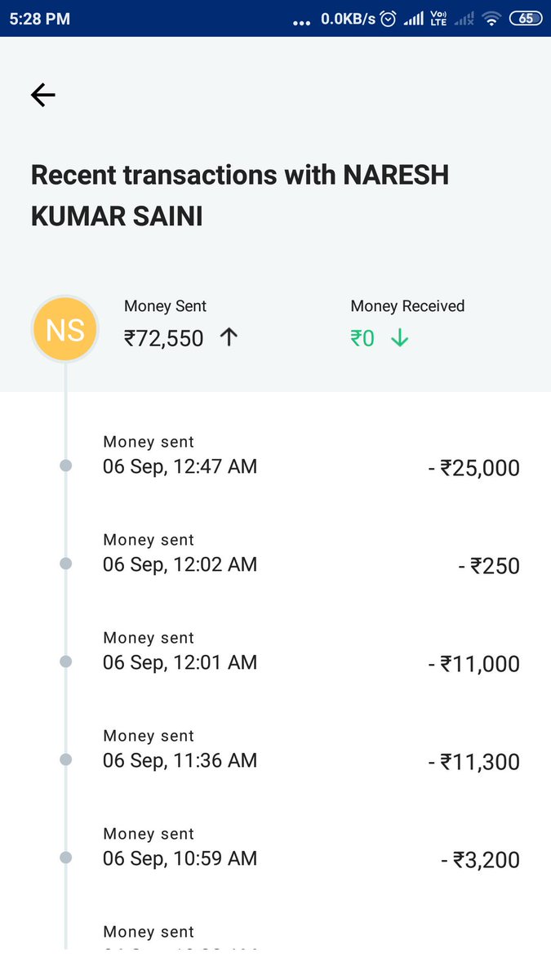Screen dimensions: 551x980
Task: Tap the VoLTE status icon
Action: pos(438,19)
